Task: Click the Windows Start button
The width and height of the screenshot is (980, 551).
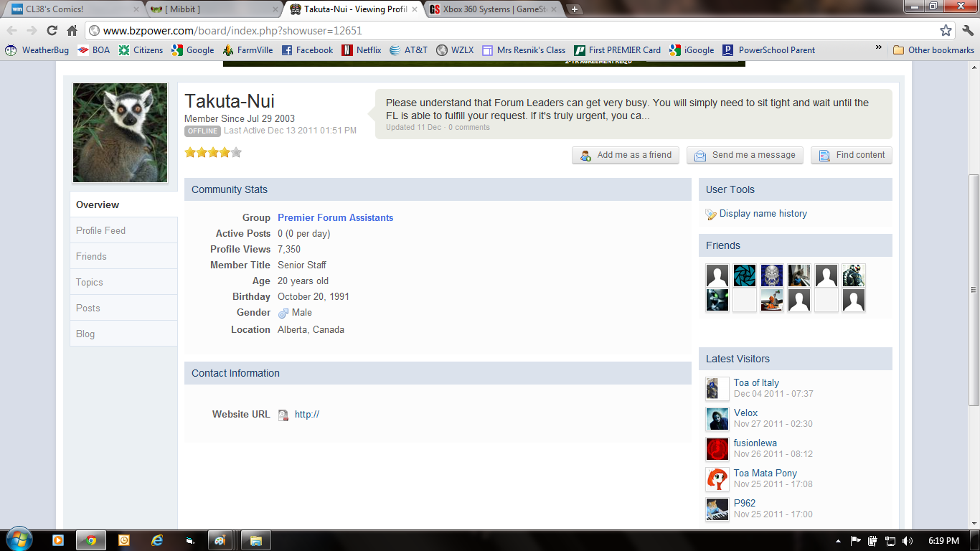Action: click(19, 540)
